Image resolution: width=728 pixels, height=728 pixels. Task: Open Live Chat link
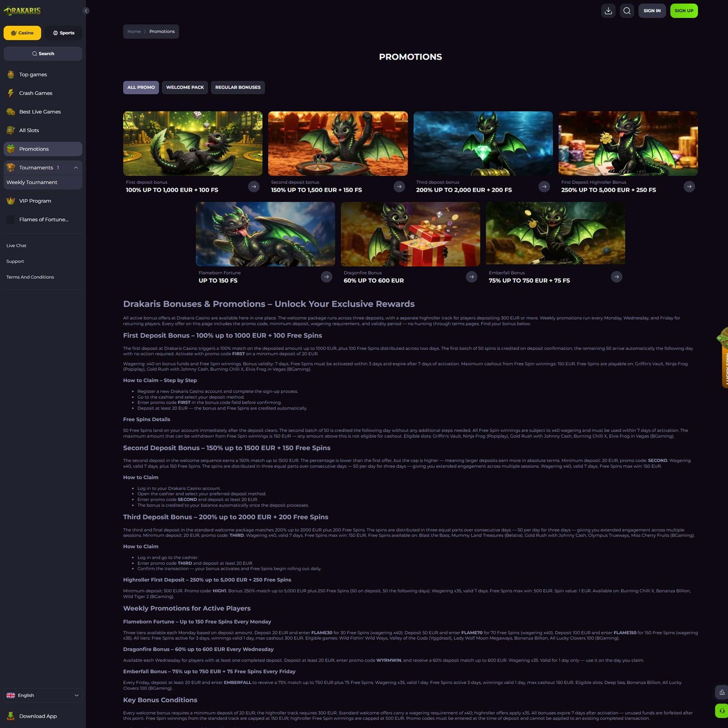(x=16, y=246)
